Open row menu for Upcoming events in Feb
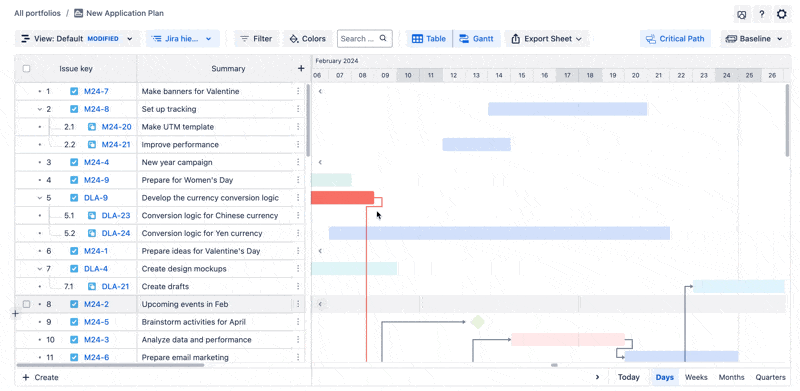 pos(298,304)
